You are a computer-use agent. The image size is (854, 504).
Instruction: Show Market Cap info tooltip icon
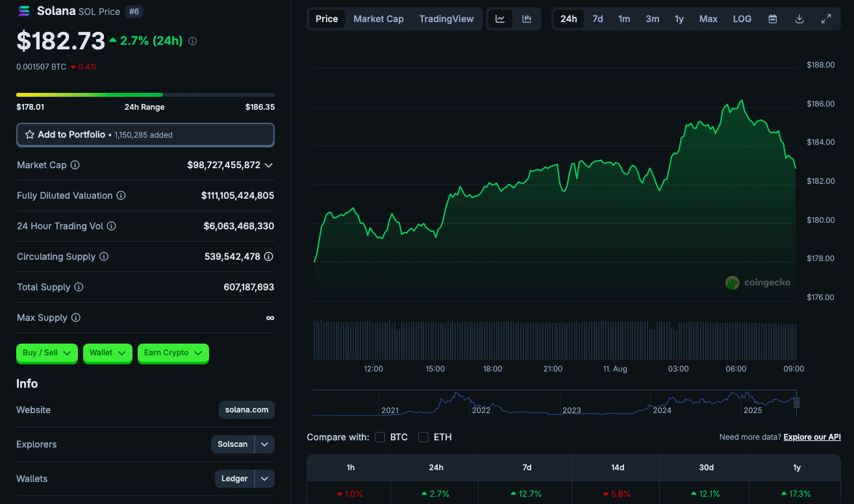(75, 165)
